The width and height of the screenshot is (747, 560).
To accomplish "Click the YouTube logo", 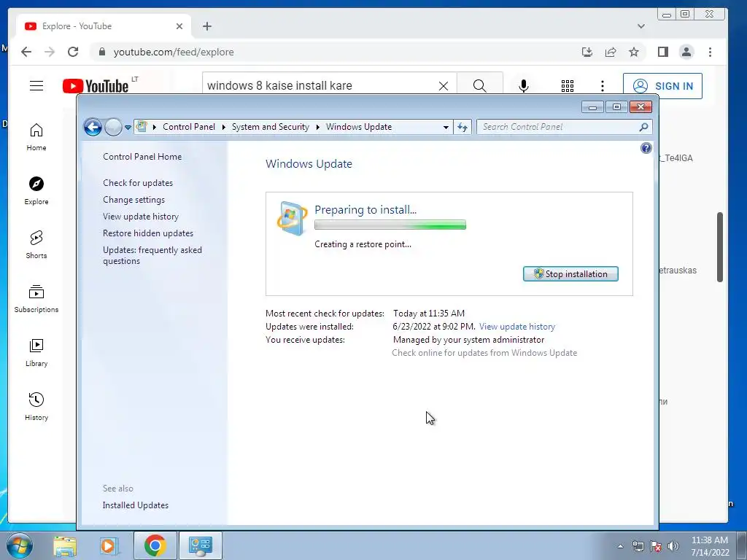I will (96, 86).
